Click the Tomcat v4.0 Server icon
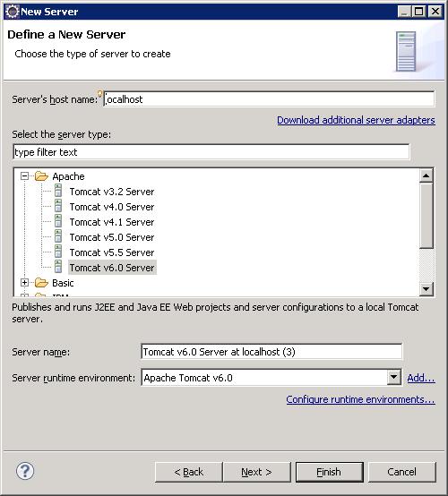The image size is (448, 496). [58, 206]
